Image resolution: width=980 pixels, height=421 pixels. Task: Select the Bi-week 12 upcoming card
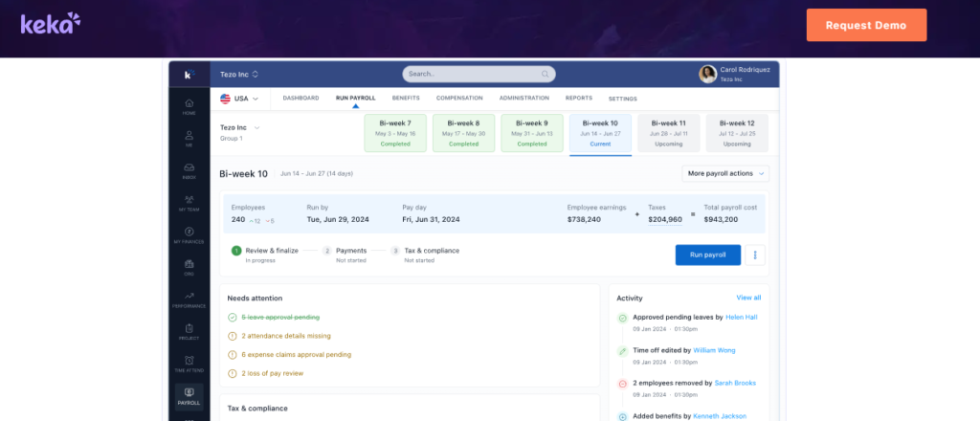(737, 133)
